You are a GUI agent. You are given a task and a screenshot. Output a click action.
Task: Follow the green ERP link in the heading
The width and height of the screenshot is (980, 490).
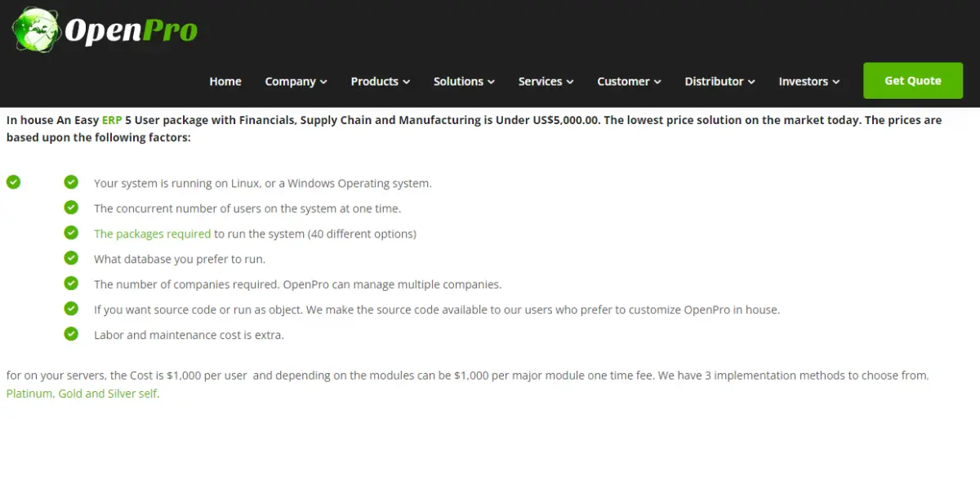[112, 120]
